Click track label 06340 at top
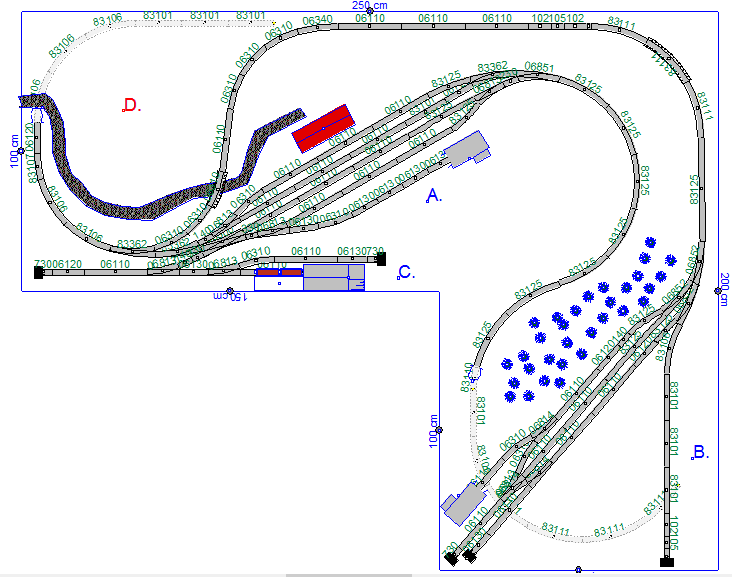Screen dimensions: 732x578 coord(317,20)
